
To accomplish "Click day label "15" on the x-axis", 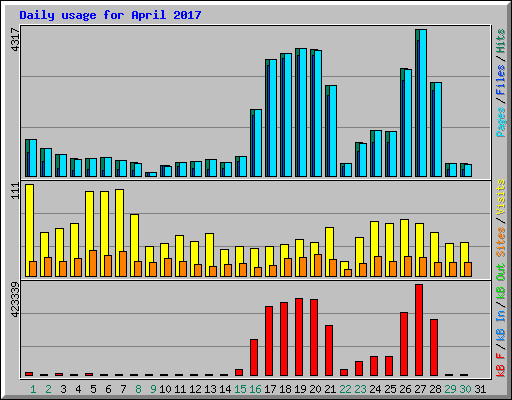I will [x=240, y=389].
